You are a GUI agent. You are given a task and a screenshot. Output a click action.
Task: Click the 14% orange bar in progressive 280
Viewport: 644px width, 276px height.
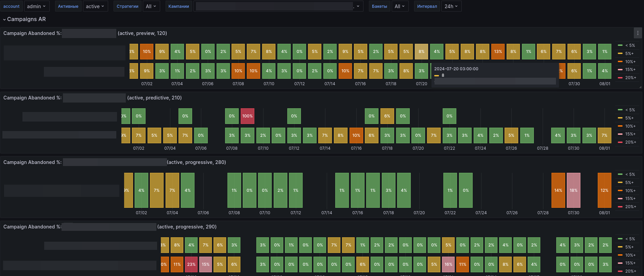click(x=558, y=190)
